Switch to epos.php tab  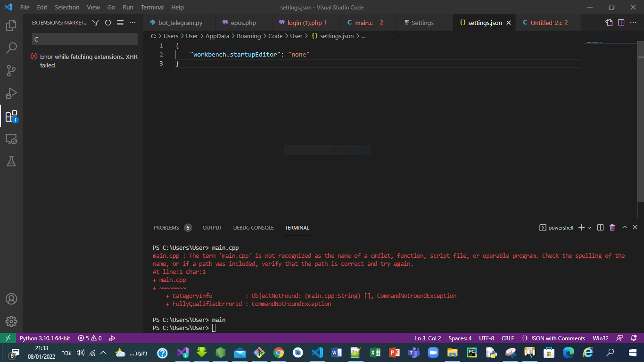pyautogui.click(x=244, y=23)
